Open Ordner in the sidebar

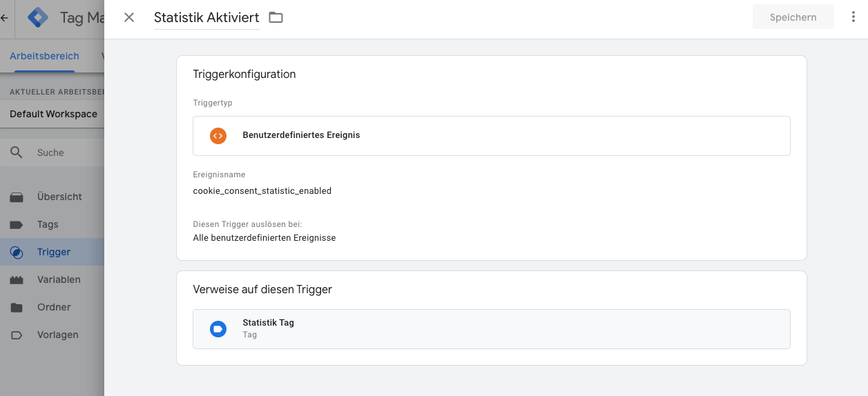[x=52, y=307]
